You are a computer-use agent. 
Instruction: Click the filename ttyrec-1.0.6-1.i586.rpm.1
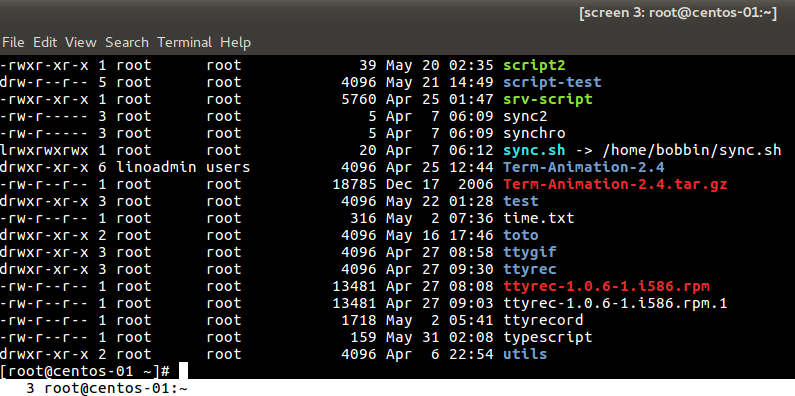coord(615,303)
